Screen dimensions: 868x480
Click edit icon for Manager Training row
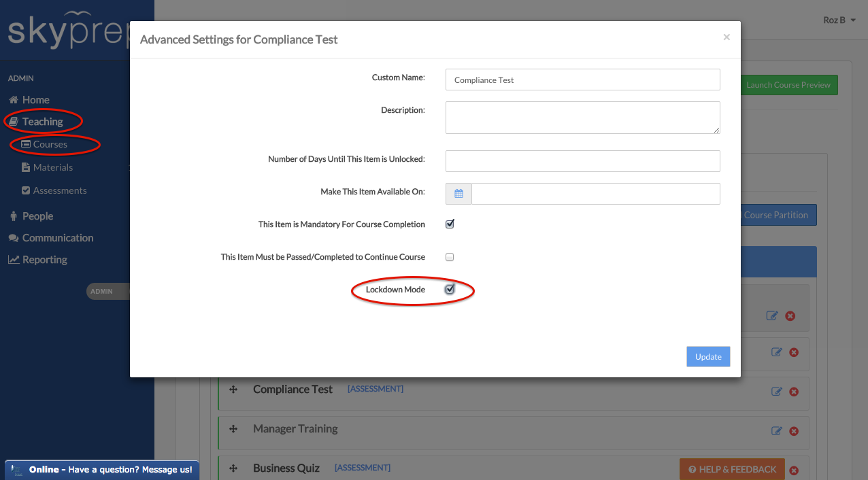(x=776, y=431)
